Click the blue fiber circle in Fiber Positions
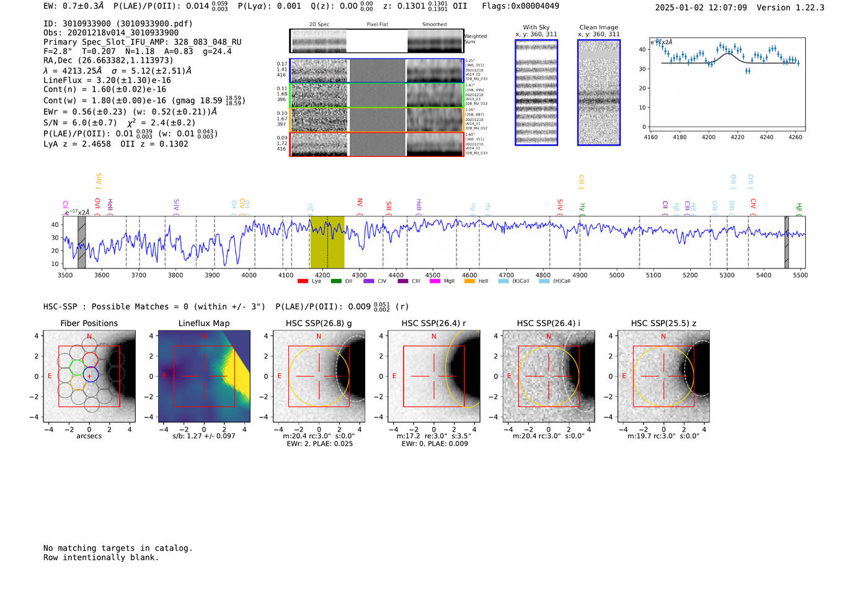Screen dimensions: 868x591 [91, 375]
